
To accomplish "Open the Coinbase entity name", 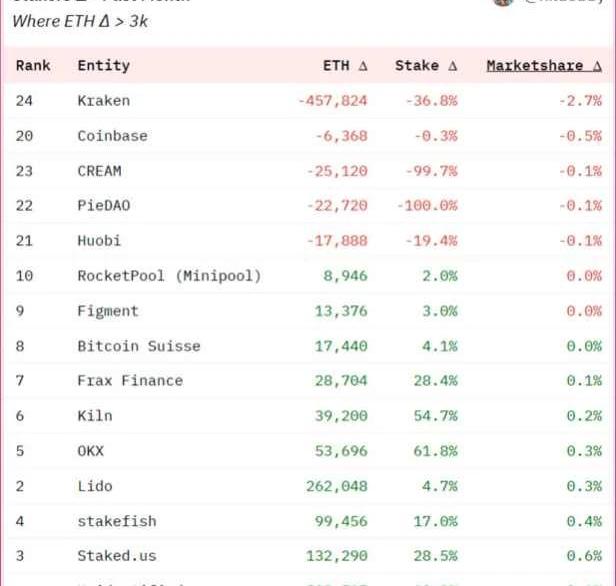I will [112, 136].
